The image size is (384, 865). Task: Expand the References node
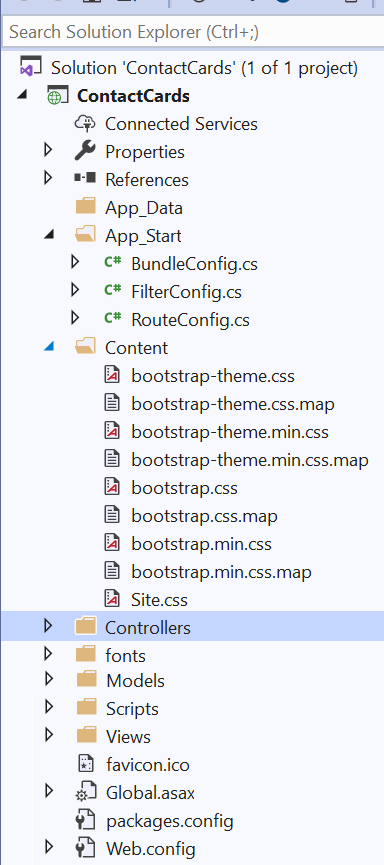click(x=49, y=178)
